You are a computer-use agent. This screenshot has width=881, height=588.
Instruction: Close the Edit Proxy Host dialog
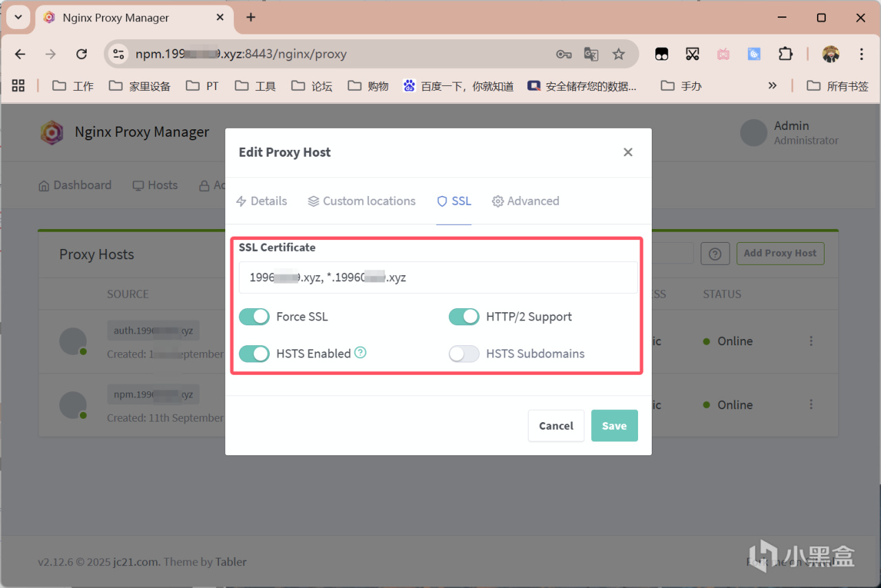point(628,152)
